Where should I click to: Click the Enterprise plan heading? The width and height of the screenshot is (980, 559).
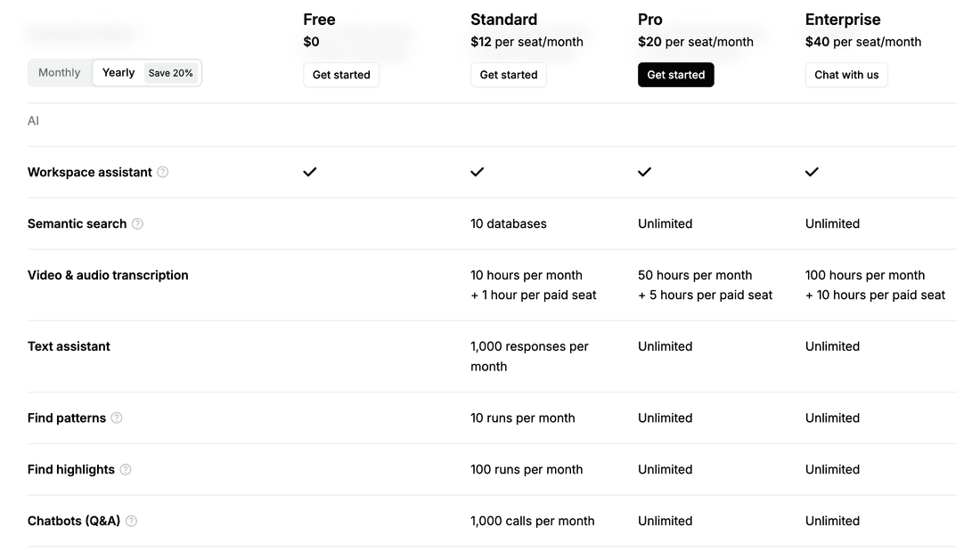pos(843,20)
